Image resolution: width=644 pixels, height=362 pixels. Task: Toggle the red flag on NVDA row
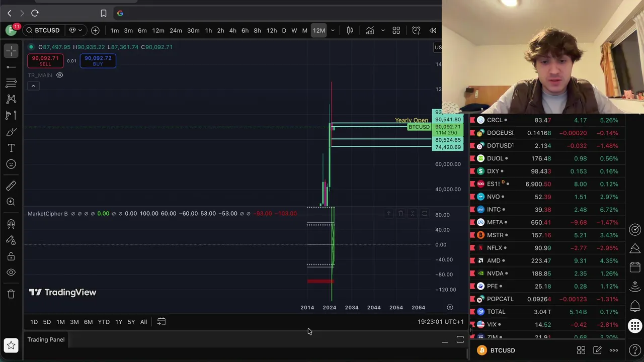pos(472,274)
